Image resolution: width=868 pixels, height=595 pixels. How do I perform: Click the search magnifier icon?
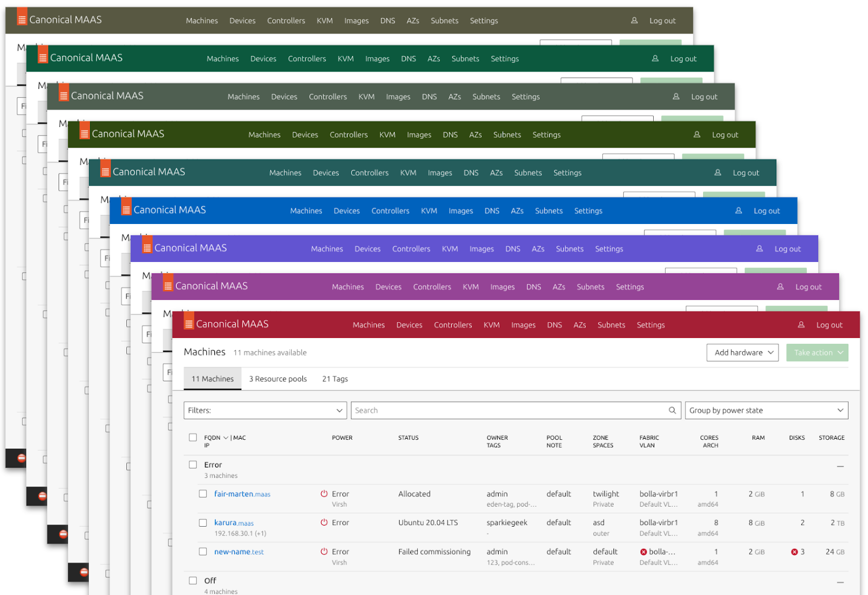[673, 410]
